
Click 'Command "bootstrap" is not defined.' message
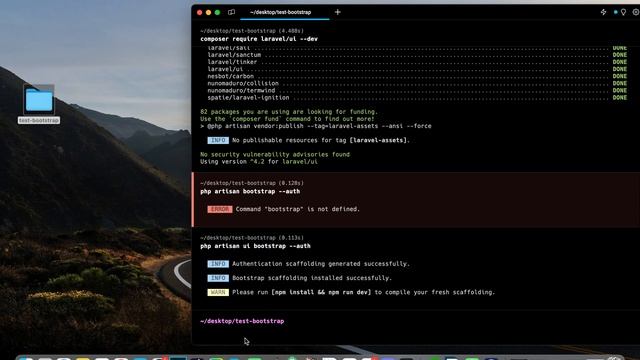click(298, 209)
